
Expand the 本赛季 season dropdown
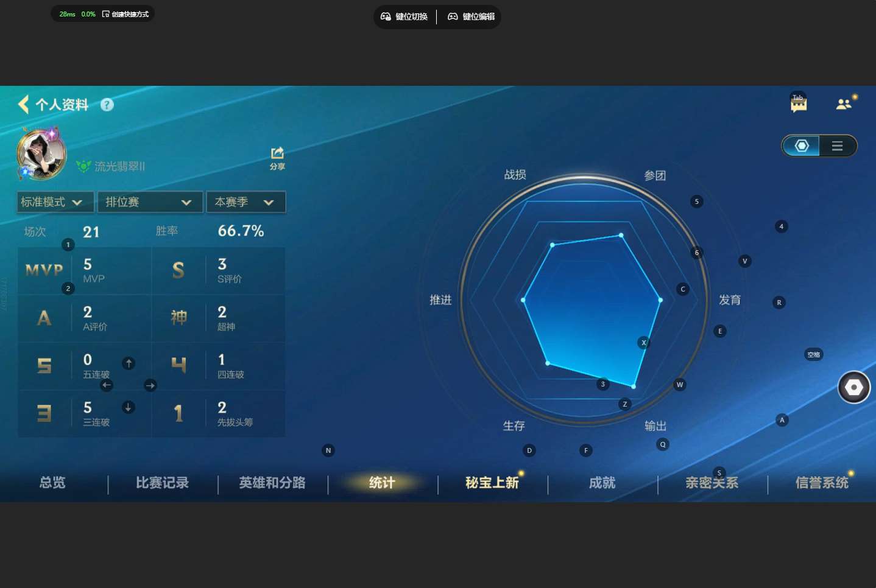(245, 202)
